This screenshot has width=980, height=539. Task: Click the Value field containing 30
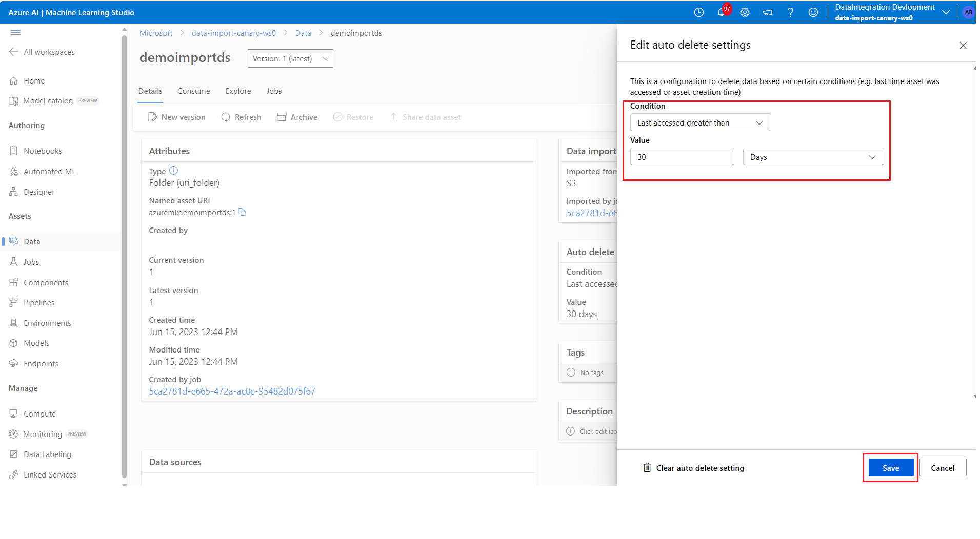click(682, 157)
